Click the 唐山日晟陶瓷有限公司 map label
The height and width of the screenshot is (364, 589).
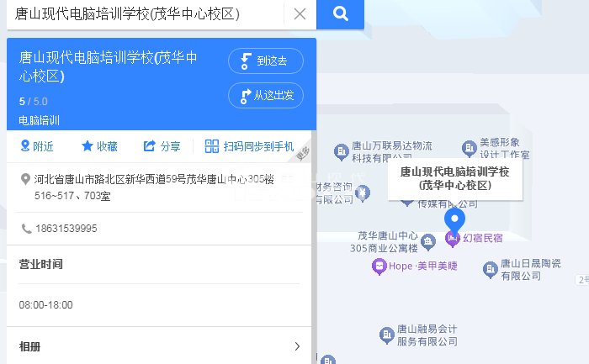530,270
